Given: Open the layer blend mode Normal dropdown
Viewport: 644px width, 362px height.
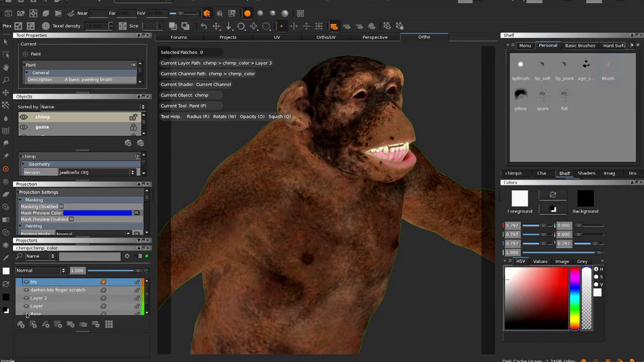Looking at the screenshot, I should (41, 270).
